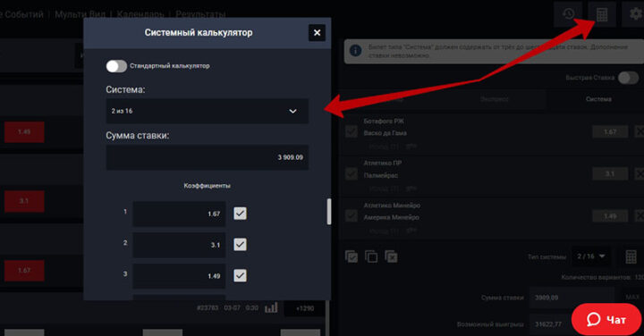
Task: Click select-all bets icon in betslip
Action: point(352,256)
